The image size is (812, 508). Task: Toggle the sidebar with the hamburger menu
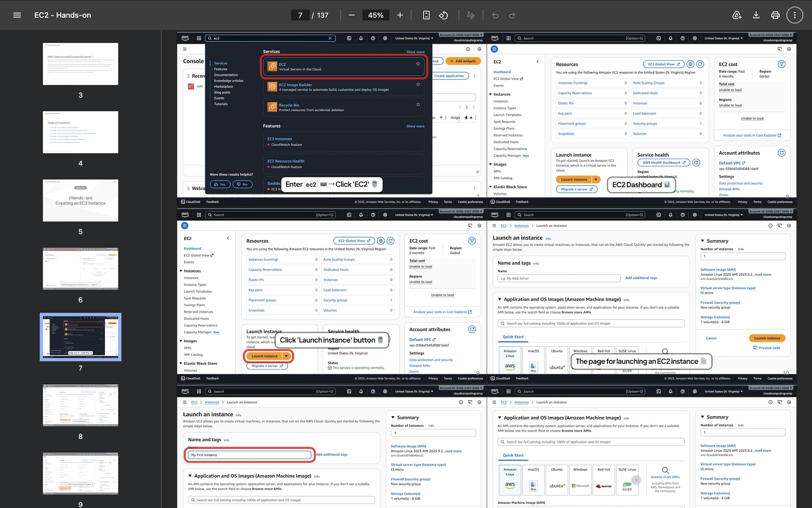(17, 15)
